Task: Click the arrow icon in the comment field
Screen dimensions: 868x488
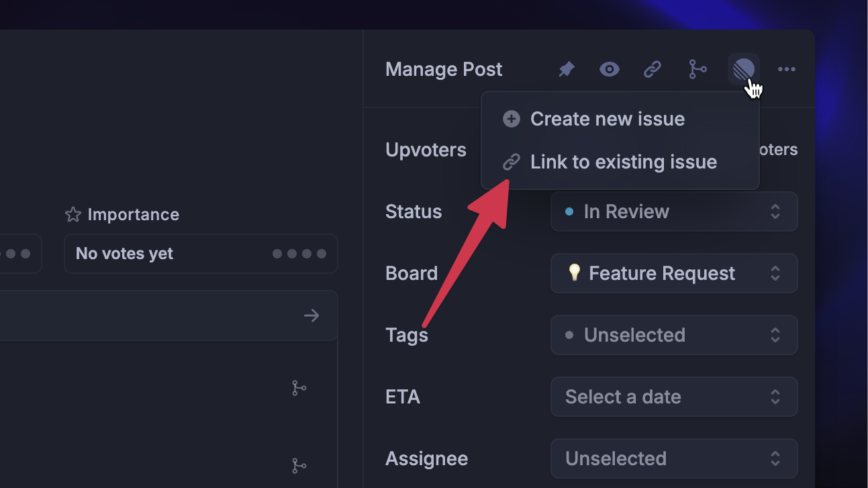Action: point(311,315)
